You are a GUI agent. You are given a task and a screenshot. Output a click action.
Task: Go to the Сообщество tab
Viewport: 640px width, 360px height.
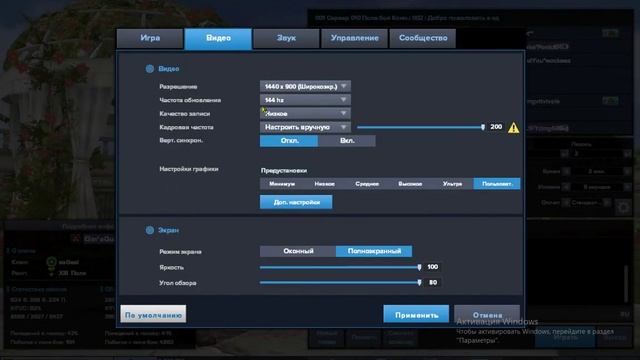coord(423,38)
